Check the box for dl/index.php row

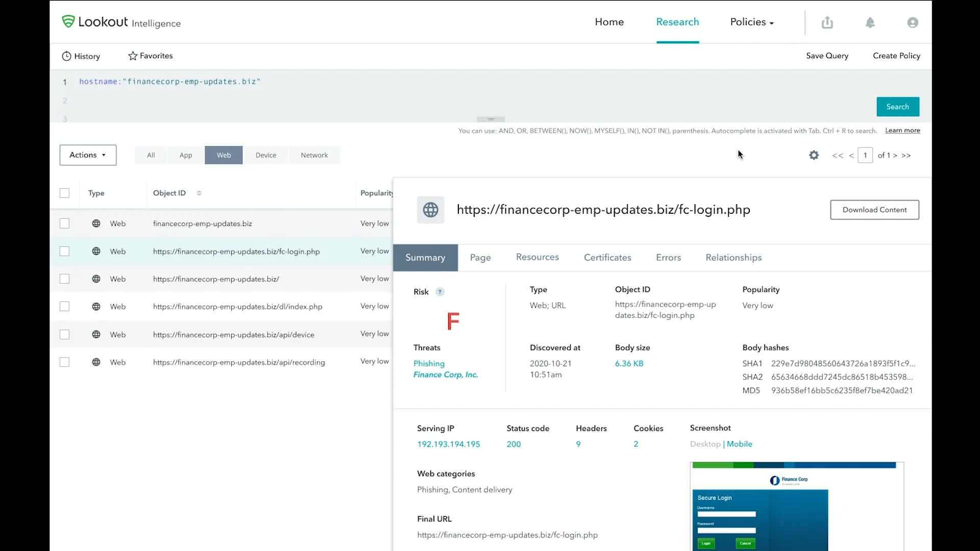64,307
